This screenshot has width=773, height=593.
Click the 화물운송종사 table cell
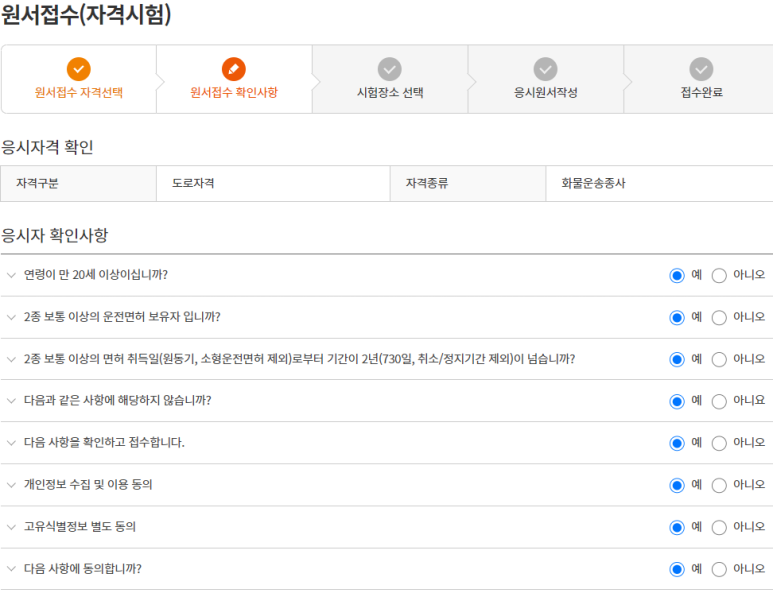tap(659, 183)
